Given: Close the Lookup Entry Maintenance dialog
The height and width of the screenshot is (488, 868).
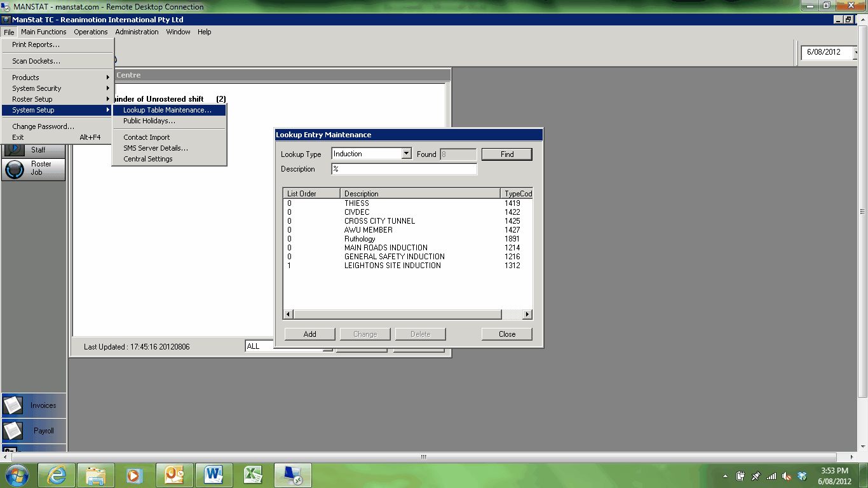Looking at the screenshot, I should pos(506,334).
